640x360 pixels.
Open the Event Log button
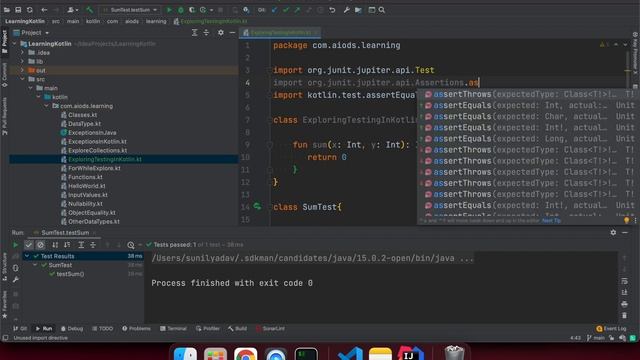click(611, 329)
